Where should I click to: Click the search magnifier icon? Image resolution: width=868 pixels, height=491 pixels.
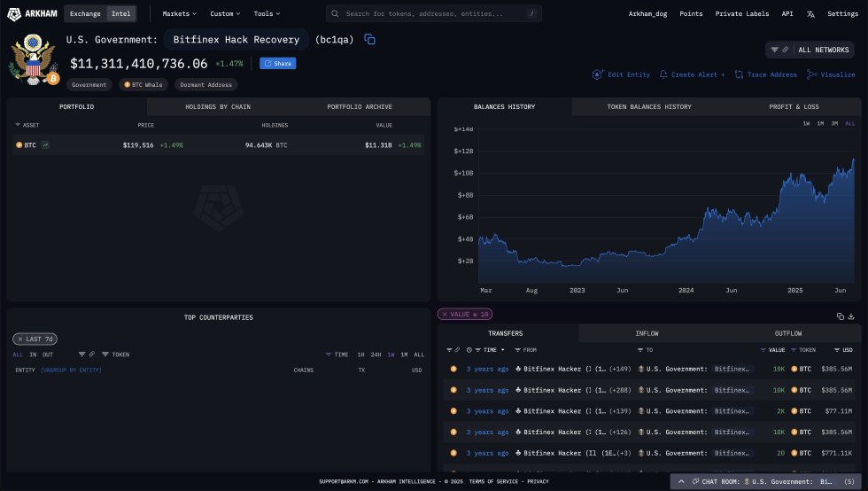(335, 14)
